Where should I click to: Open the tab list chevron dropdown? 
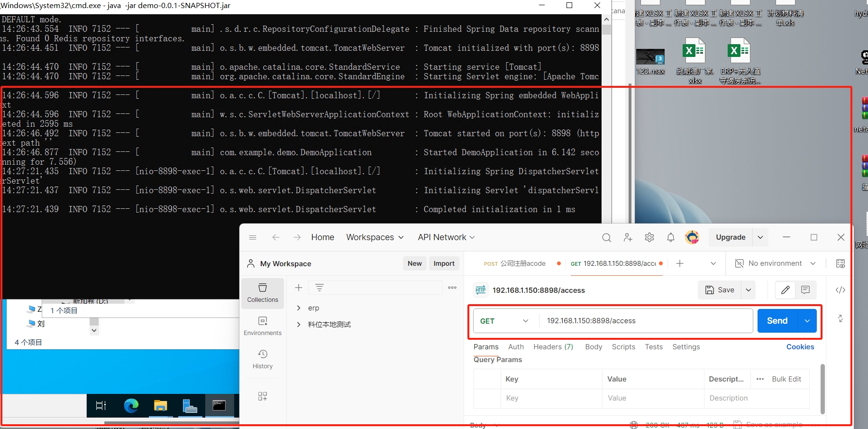pos(713,263)
